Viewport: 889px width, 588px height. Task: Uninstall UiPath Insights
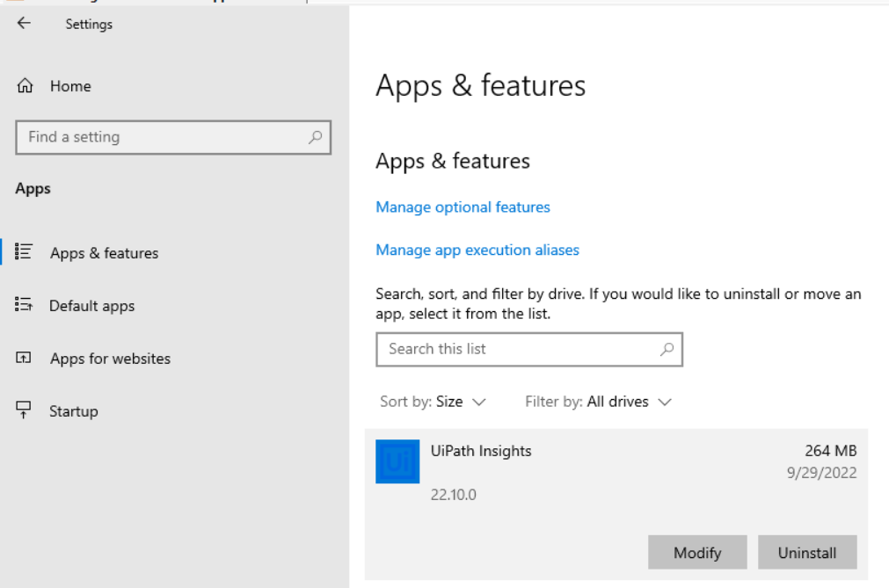[807, 552]
